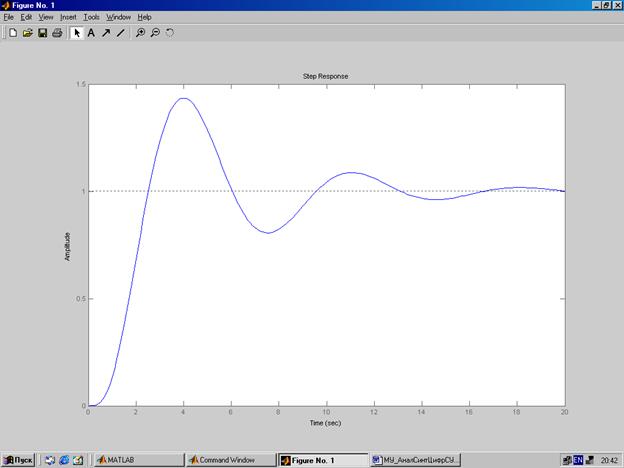Select the Insert Arrow tool

106,32
